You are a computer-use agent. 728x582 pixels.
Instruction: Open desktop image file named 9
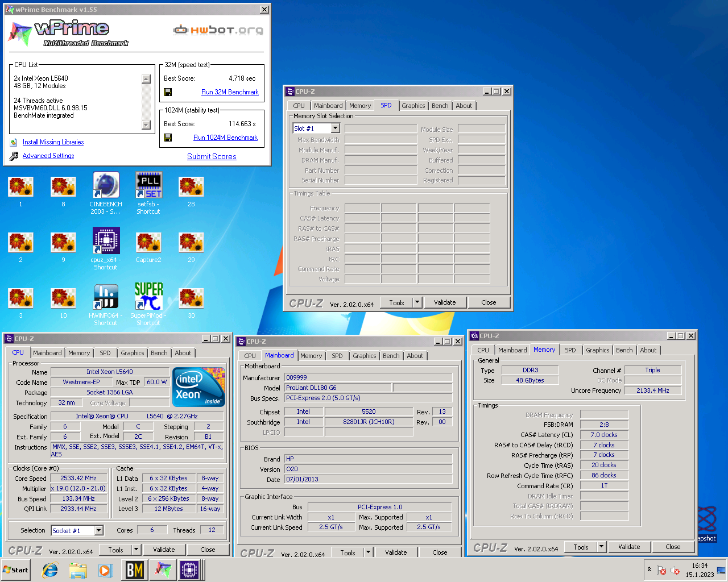[63, 247]
